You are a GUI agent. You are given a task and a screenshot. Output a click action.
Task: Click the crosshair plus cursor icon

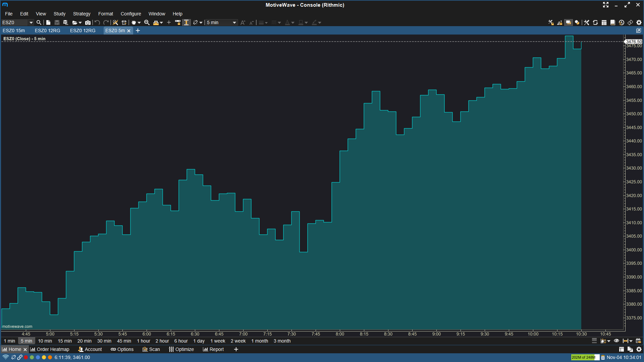169,22
